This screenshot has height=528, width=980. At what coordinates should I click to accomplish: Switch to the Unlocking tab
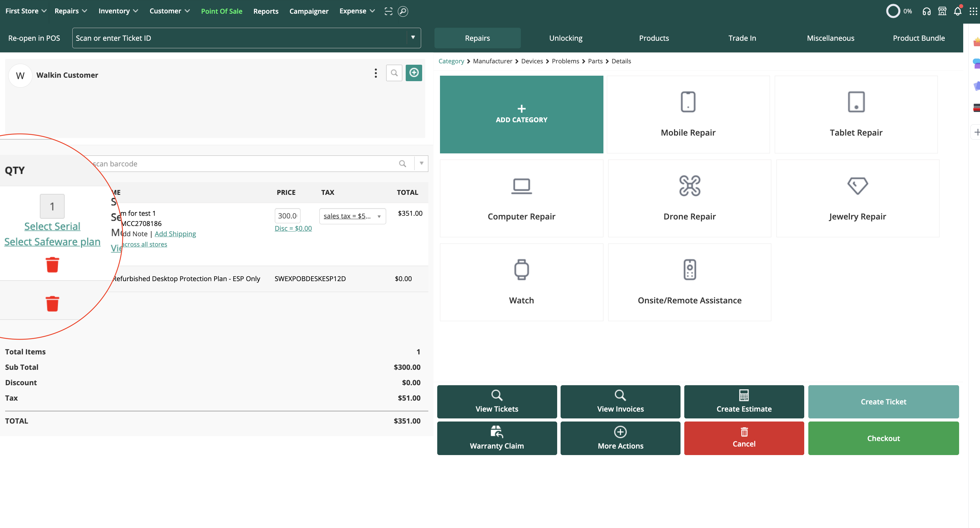click(x=566, y=38)
